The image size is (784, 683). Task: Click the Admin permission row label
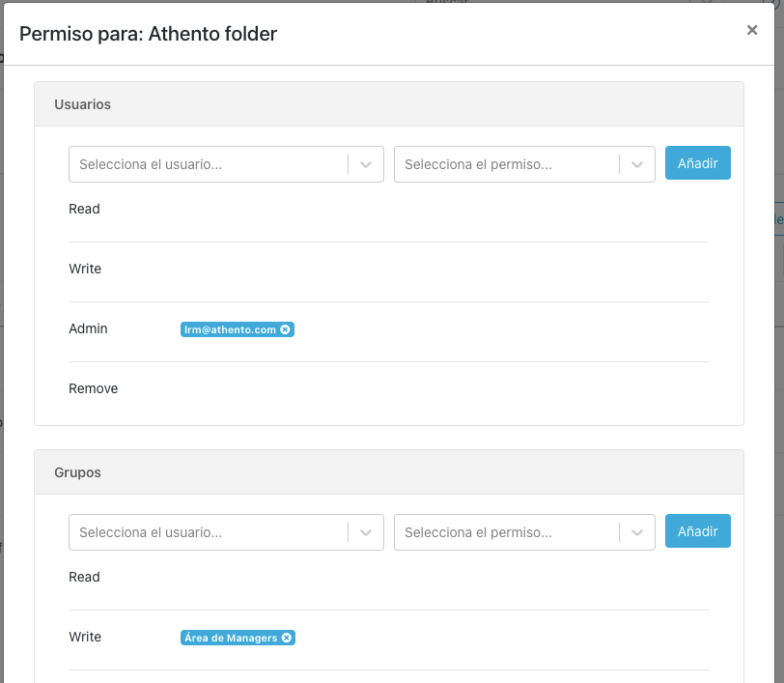click(88, 328)
